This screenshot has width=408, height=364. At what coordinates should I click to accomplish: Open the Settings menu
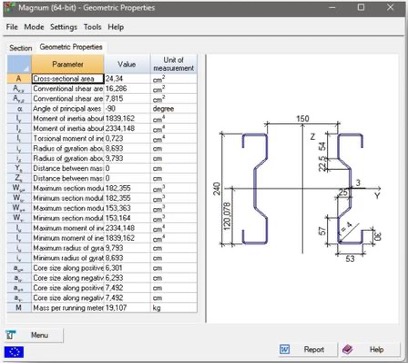tap(63, 27)
